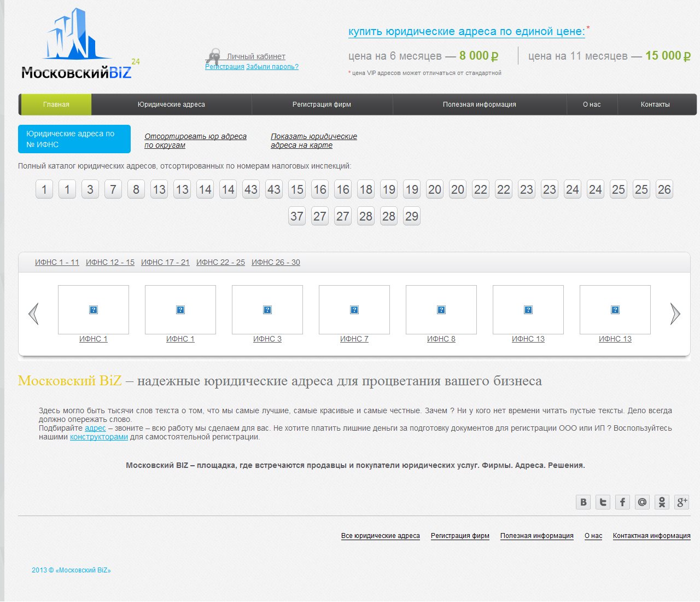700x602 pixels.
Task: Click О нас in the top navigation bar
Action: tap(592, 105)
